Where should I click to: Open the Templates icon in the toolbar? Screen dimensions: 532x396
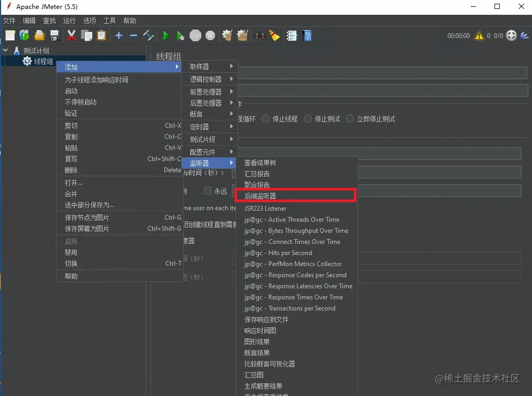[x=24, y=35]
